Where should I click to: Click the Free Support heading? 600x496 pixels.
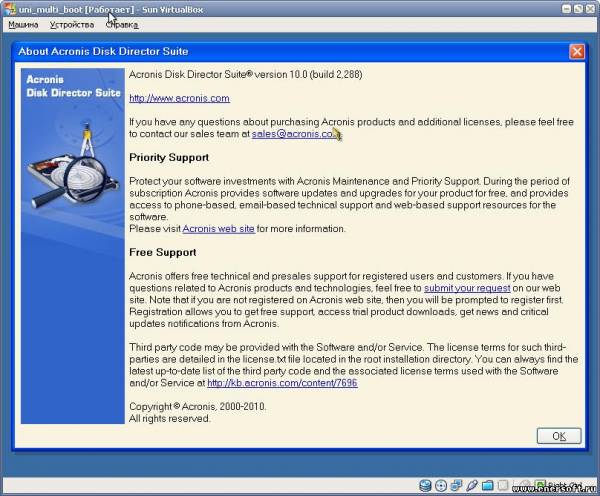click(x=163, y=252)
